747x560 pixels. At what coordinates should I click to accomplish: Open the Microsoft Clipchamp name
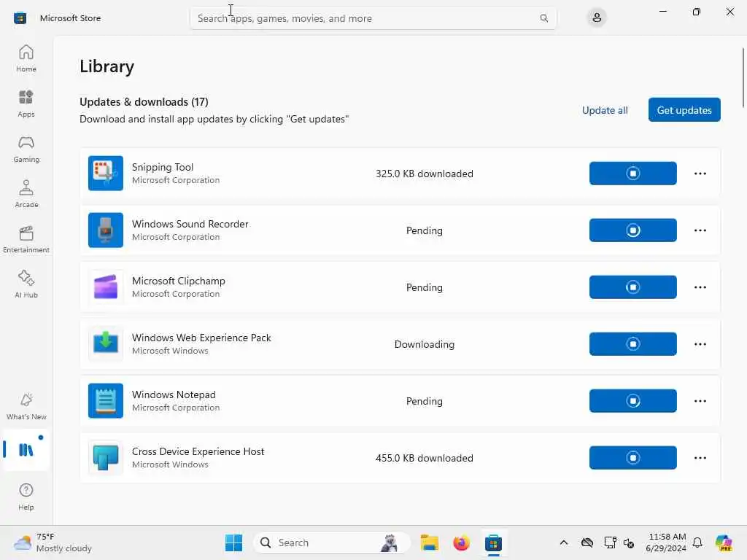pyautogui.click(x=179, y=281)
